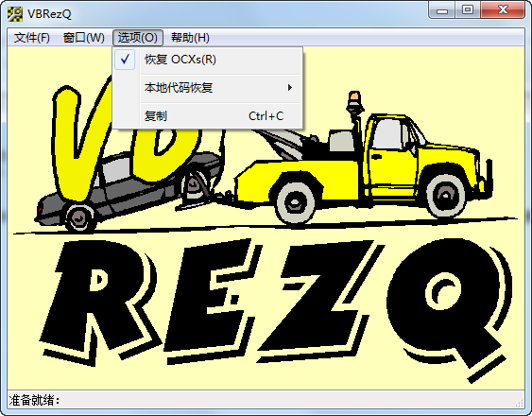
Task: Click the 准备就绪 status bar text
Action: pos(35,400)
